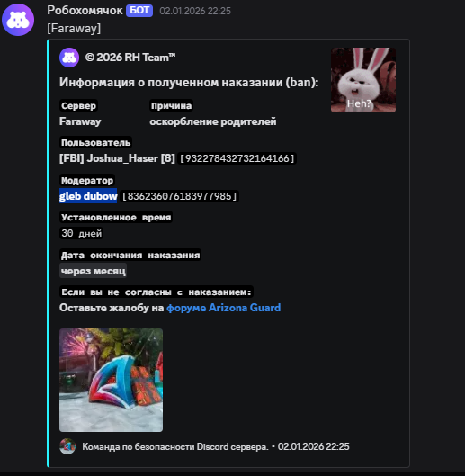Open the Arizona letter A embed image
The width and height of the screenshot is (465, 476).
pyautogui.click(x=112, y=380)
